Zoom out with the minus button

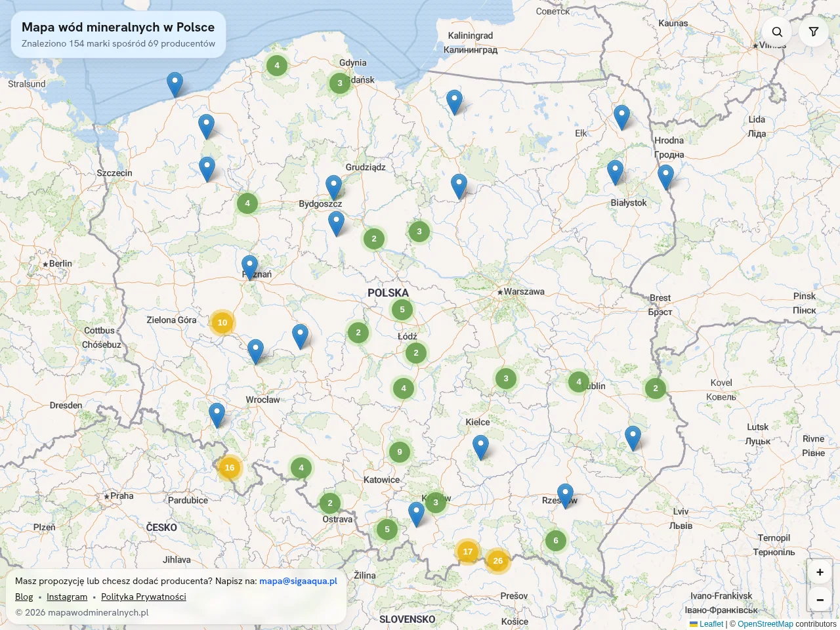820,599
